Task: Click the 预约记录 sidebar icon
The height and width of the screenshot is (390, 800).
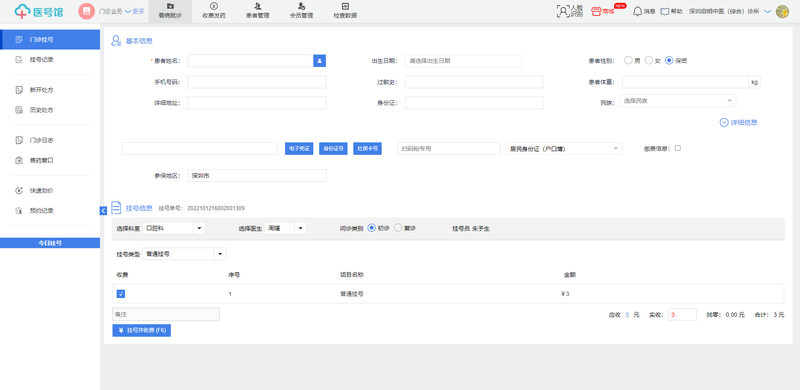Action: [x=19, y=210]
